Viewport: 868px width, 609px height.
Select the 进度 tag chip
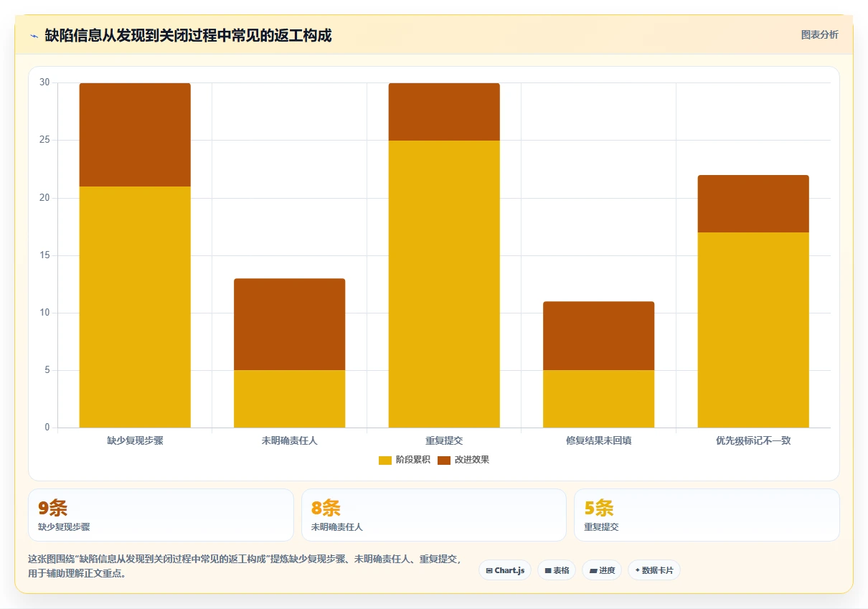[602, 570]
